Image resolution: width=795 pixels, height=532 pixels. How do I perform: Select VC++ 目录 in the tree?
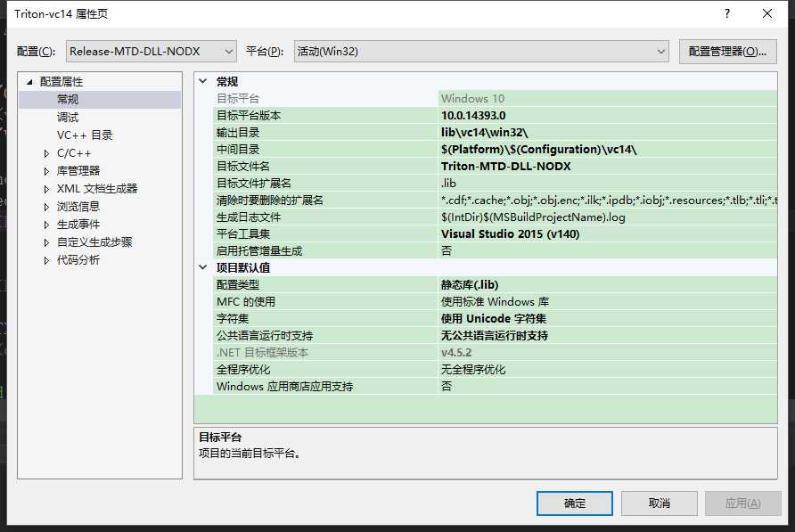(x=85, y=135)
